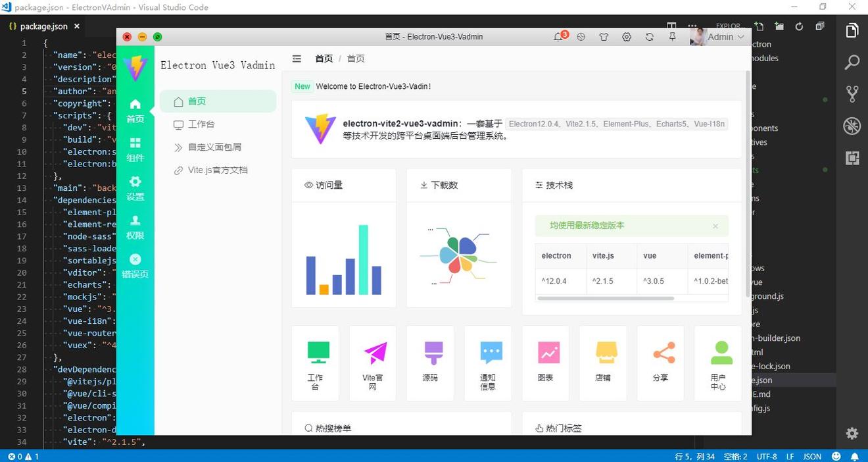
Task: Open the 组件 section in the sidebar
Action: click(x=135, y=149)
